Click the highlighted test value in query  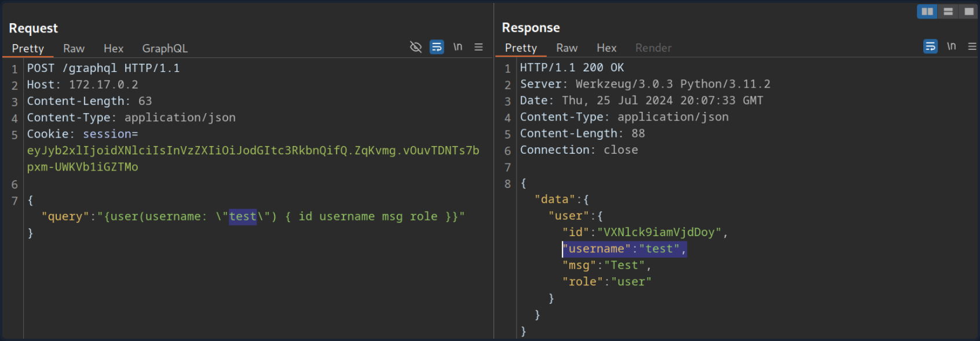243,217
